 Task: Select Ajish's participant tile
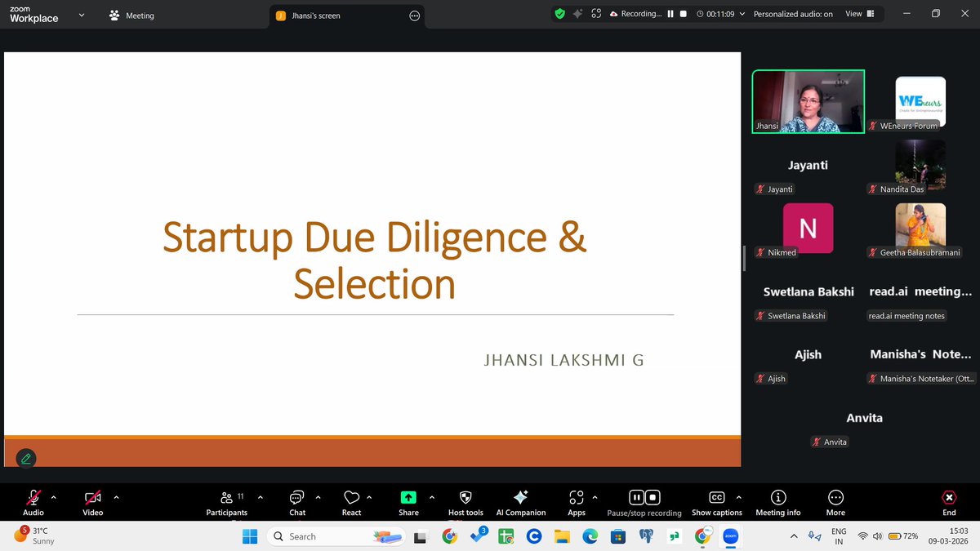click(x=808, y=355)
